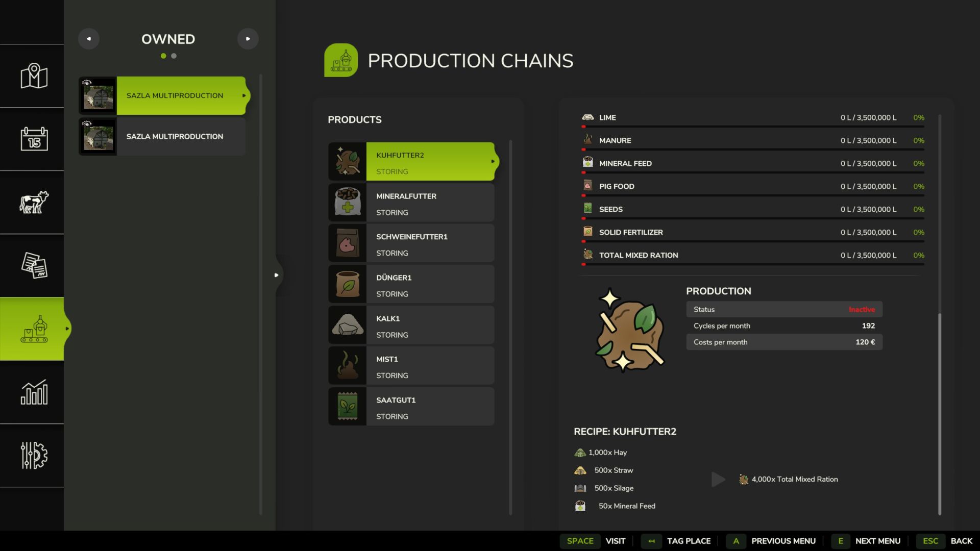Select second SAZLA MULTIPRODUCTION entry
This screenshot has width=980, height=551.
pyautogui.click(x=175, y=137)
